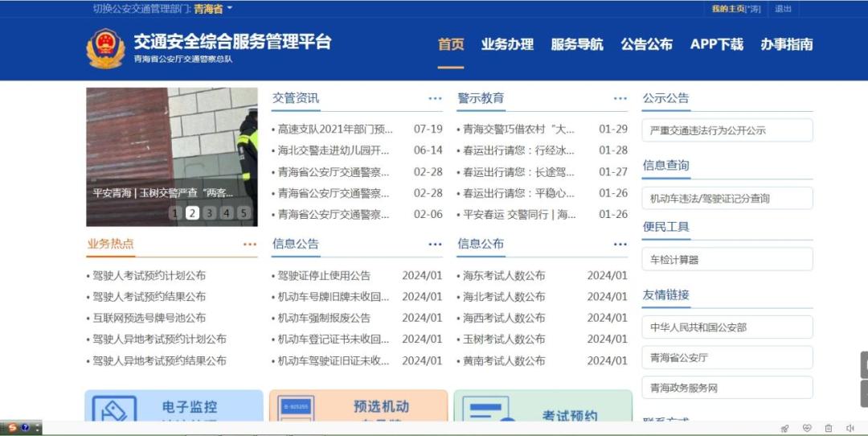
Task: Open 机动车强制报废公告
Action: point(324,319)
